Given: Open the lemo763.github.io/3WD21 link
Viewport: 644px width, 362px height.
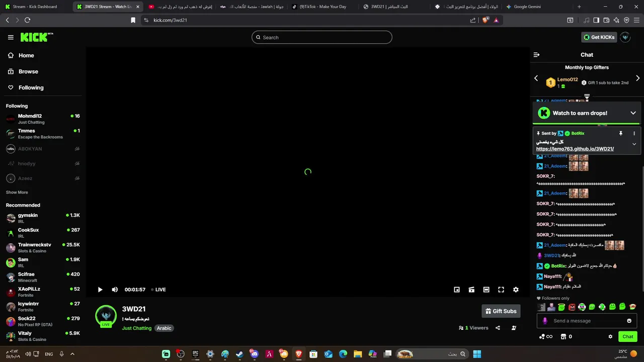Looking at the screenshot, I should coord(575,149).
